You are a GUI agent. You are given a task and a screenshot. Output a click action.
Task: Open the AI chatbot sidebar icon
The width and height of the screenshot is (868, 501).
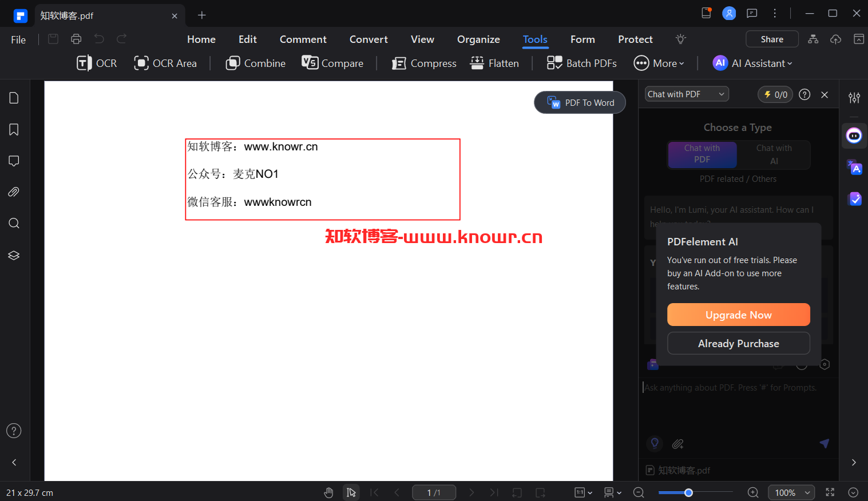click(x=854, y=136)
